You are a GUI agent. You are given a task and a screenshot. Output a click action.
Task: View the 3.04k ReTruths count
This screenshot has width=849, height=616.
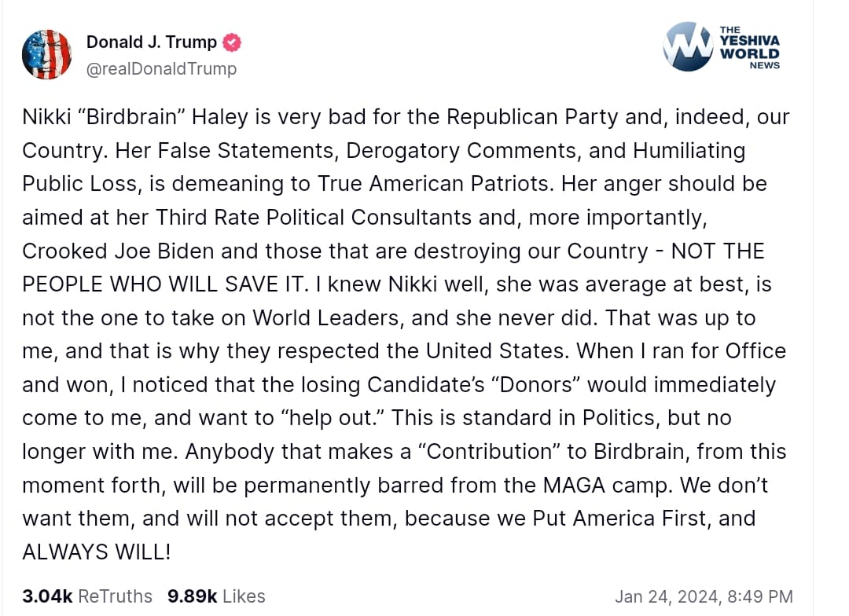tap(87, 596)
